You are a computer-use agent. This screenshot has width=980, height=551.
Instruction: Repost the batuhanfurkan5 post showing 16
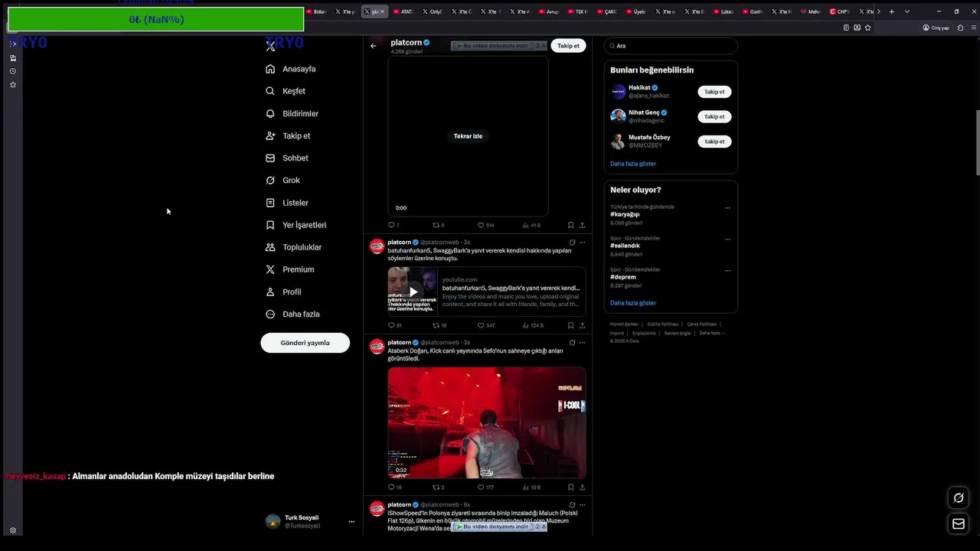click(x=439, y=325)
